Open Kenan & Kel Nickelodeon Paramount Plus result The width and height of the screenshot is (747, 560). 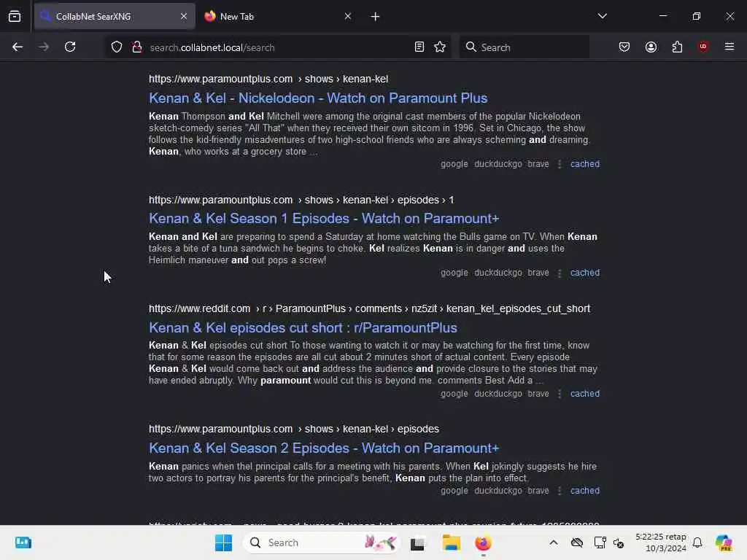pyautogui.click(x=318, y=98)
